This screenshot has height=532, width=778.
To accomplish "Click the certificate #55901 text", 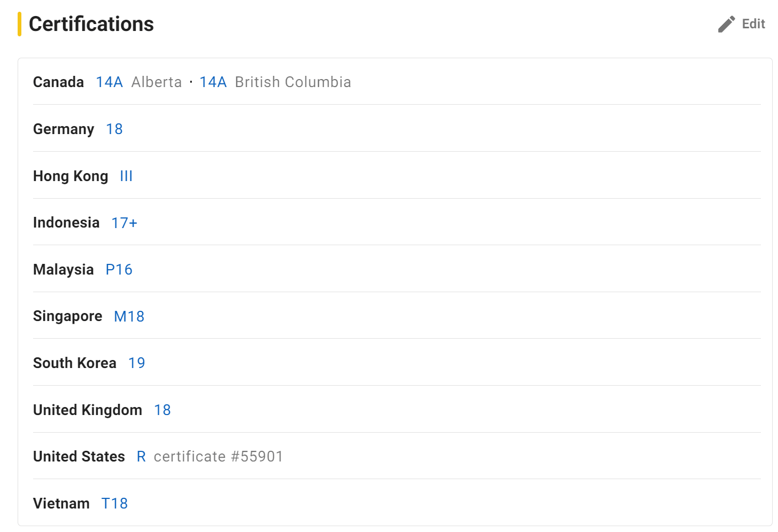I will 219,457.
